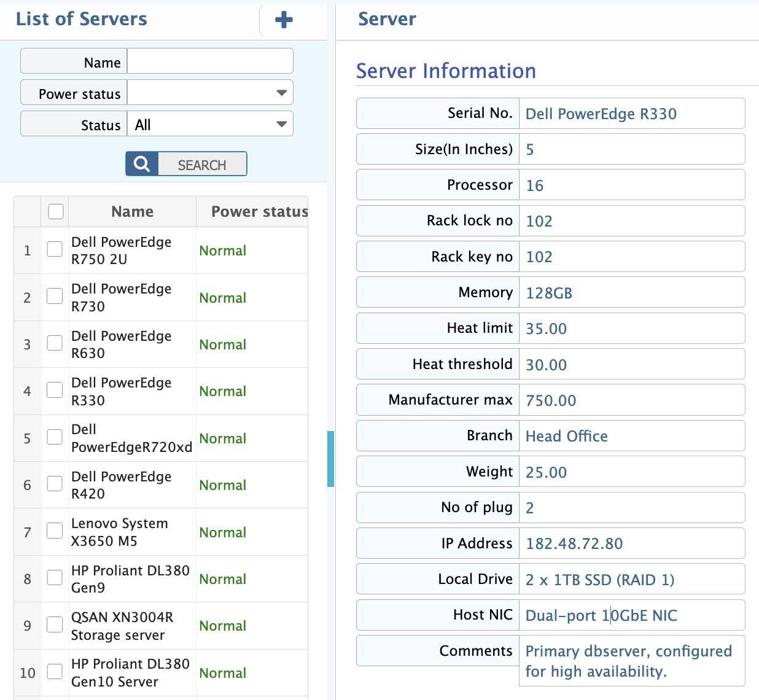Viewport: 759px width, 700px height.
Task: Click the Serial No. value field
Action: 631,114
